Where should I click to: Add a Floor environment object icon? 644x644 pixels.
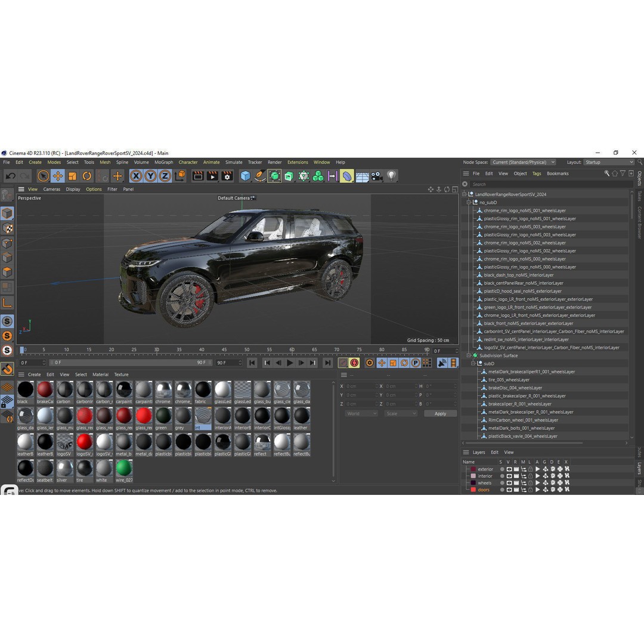click(x=362, y=177)
